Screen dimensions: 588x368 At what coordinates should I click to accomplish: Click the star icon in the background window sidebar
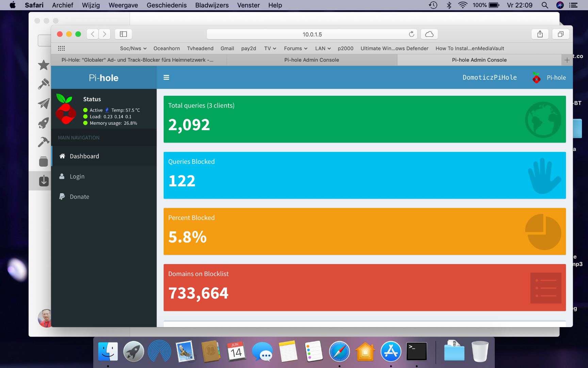tap(44, 65)
